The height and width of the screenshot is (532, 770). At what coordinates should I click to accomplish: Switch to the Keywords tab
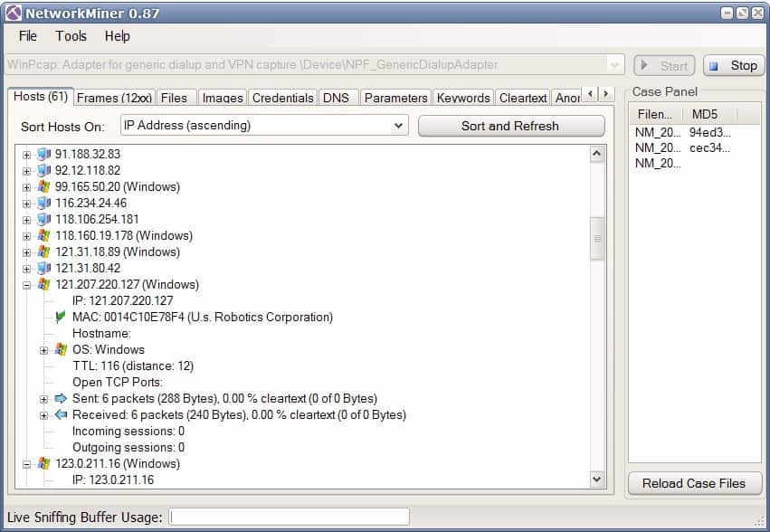tap(463, 98)
